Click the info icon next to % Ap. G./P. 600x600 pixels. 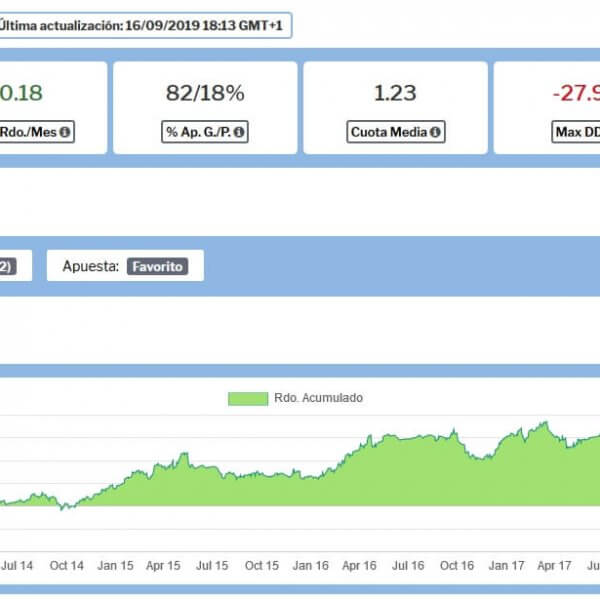[x=239, y=132]
